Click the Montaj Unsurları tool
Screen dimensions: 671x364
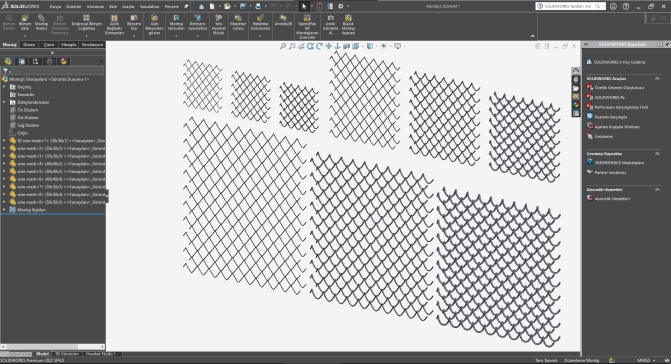(x=176, y=23)
